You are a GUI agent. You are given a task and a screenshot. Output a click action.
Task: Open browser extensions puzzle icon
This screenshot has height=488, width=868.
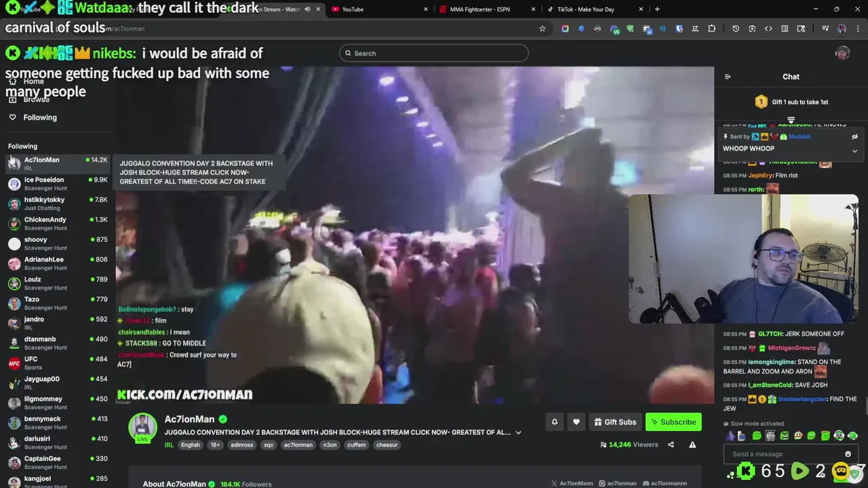pos(711,28)
